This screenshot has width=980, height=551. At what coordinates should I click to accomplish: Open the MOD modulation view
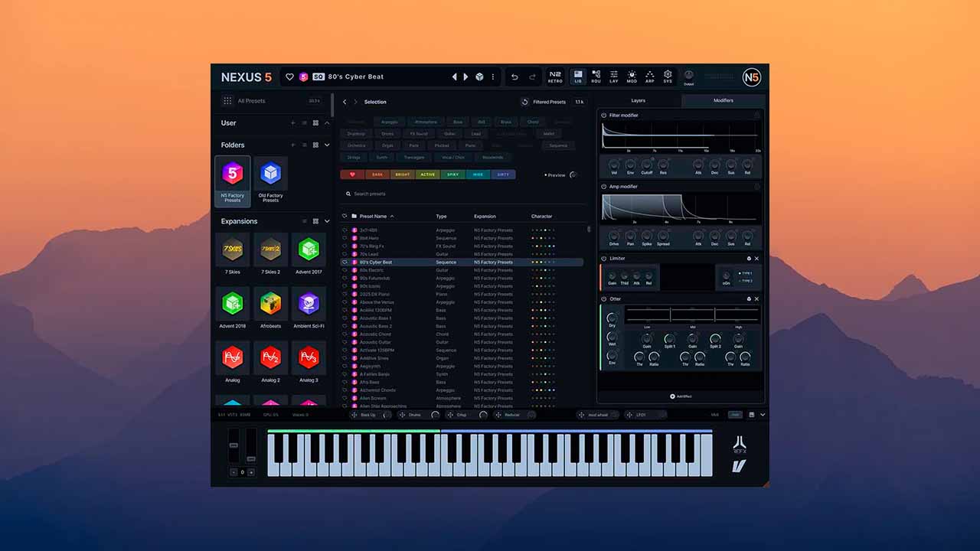[x=631, y=77]
